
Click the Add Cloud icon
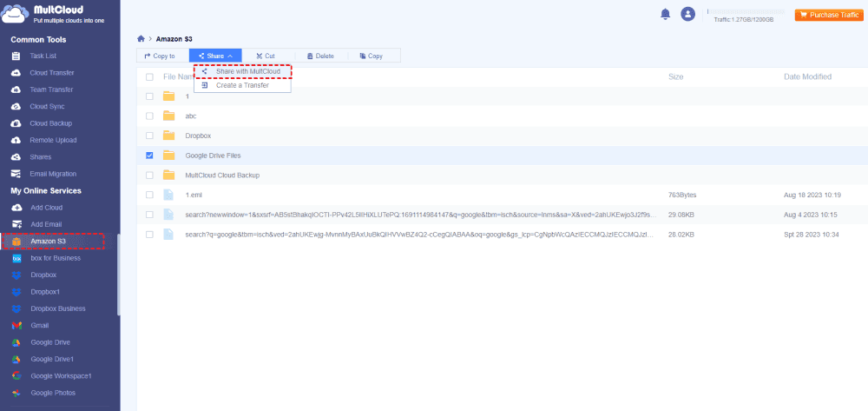point(16,208)
